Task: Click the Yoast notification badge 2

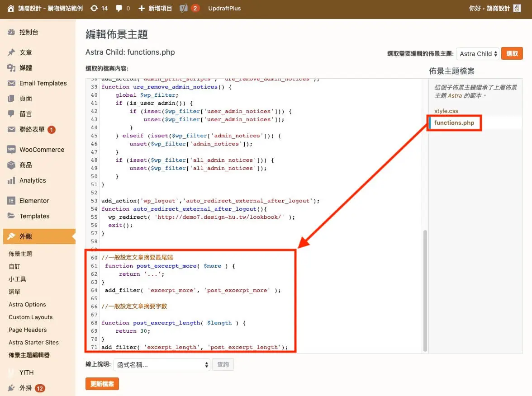Action: pyautogui.click(x=195, y=8)
